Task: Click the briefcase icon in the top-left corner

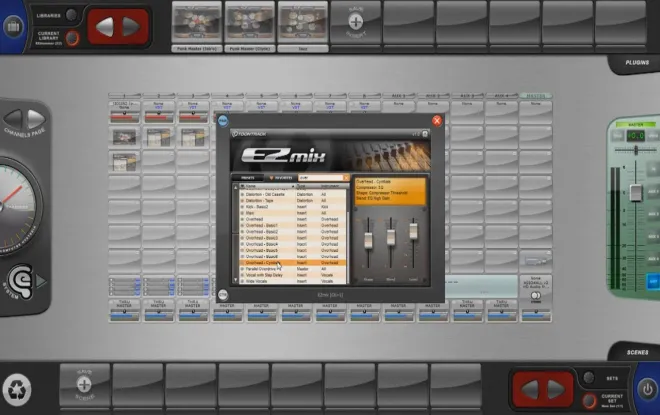Action: [13, 27]
